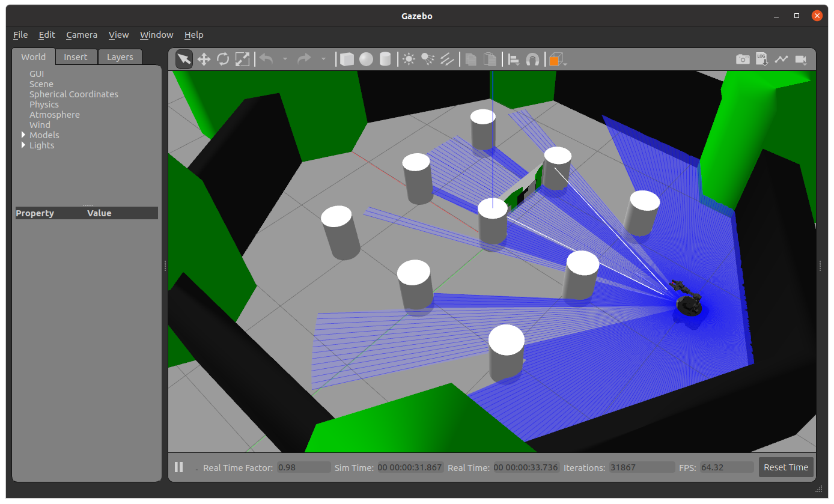The height and width of the screenshot is (504, 834).
Task: Add a point light source
Action: click(x=409, y=59)
